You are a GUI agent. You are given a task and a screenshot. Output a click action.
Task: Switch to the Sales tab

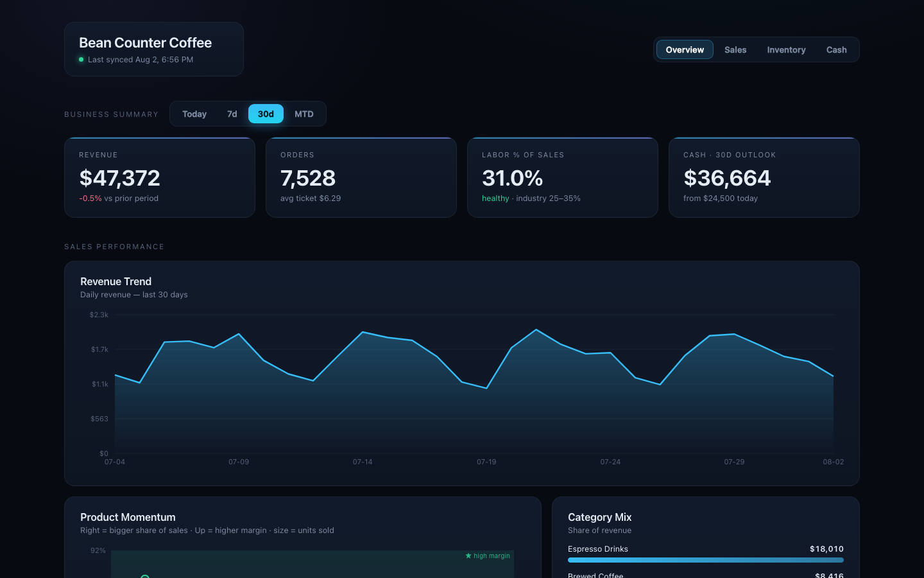pos(735,49)
